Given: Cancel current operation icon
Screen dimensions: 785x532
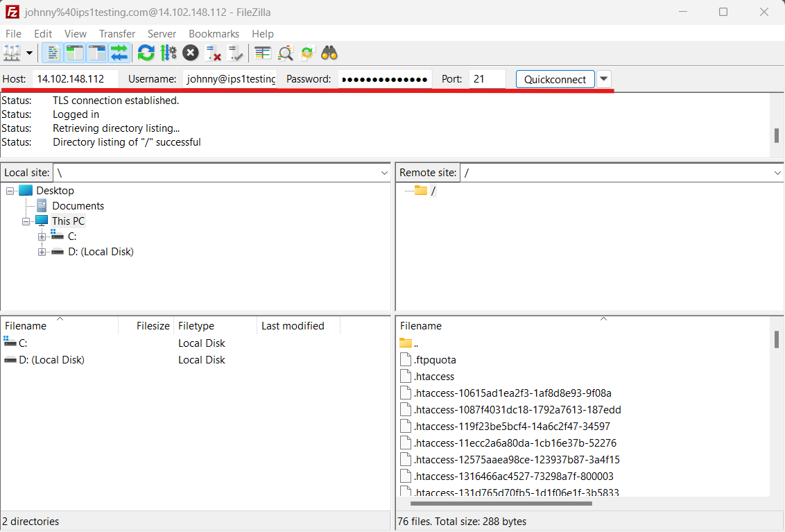Looking at the screenshot, I should click(190, 53).
